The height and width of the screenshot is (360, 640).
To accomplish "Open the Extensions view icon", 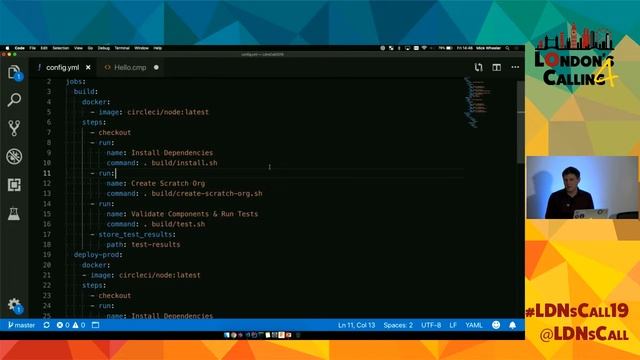I will click(14, 185).
